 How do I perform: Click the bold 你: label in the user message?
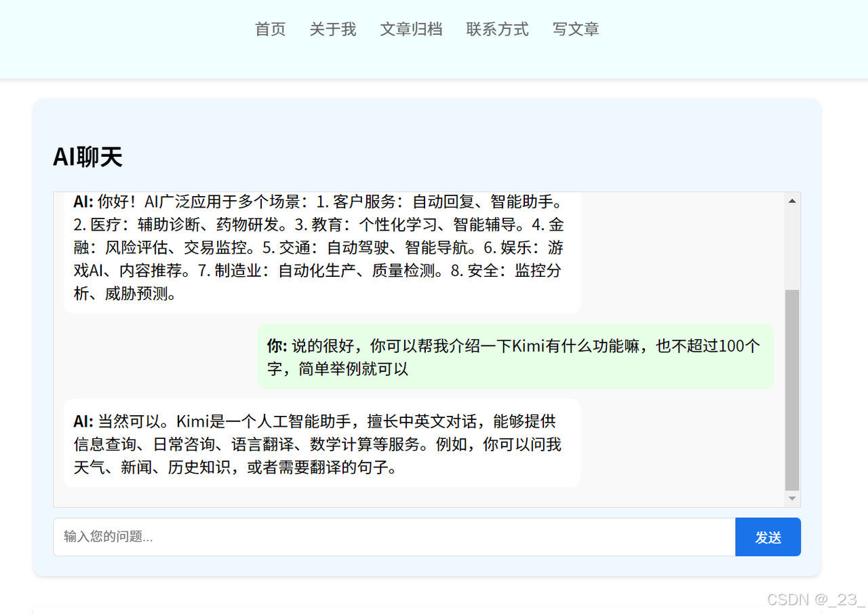277,346
